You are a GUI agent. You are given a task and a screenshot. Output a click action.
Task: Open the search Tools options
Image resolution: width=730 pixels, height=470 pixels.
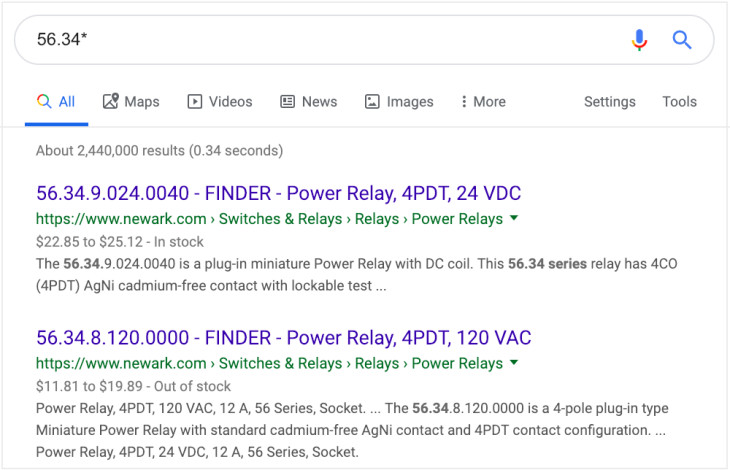(679, 101)
